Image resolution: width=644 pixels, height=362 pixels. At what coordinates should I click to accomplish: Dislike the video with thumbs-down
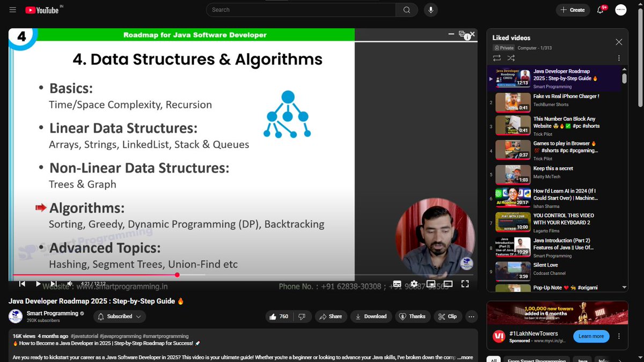[x=302, y=316]
